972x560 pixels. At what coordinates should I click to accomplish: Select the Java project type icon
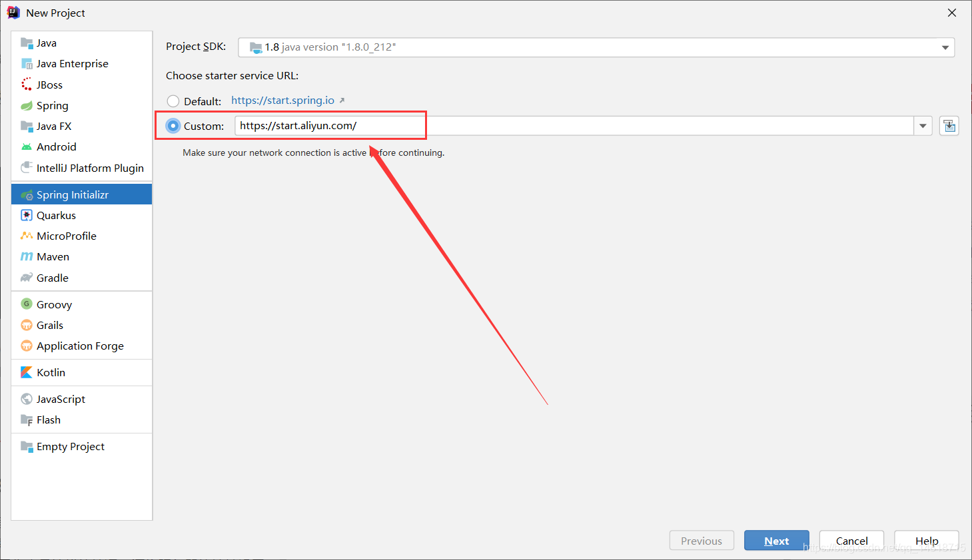click(x=27, y=43)
